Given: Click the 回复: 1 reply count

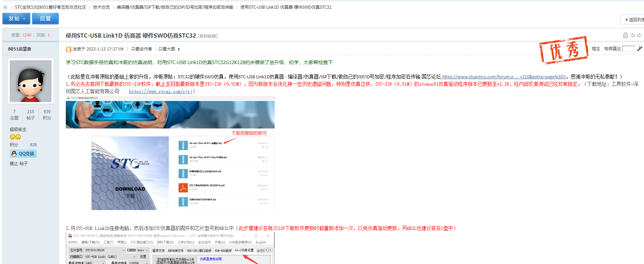Looking at the screenshot, I should coord(43,35).
